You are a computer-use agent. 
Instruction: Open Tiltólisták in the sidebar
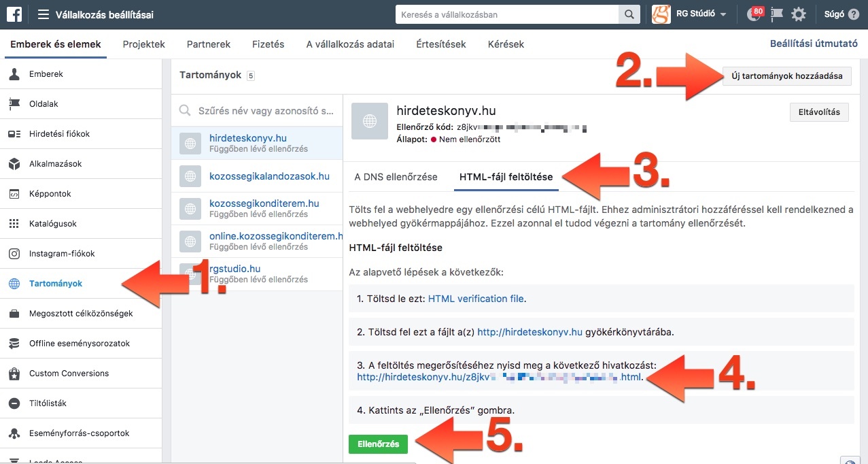[x=81, y=403]
